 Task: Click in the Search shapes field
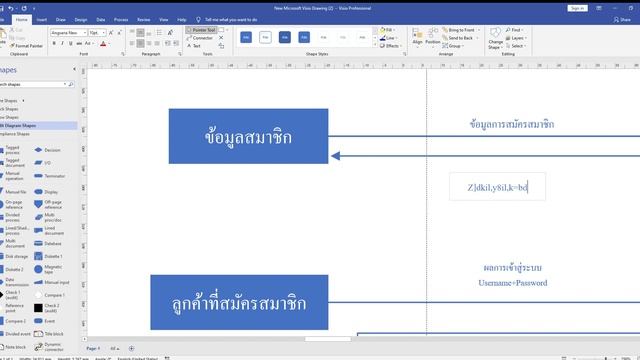(33, 84)
